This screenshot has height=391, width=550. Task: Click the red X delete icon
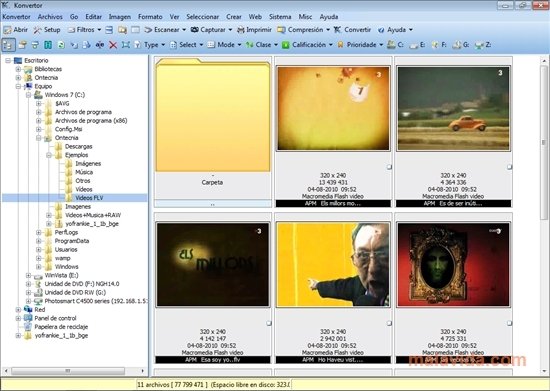(x=113, y=45)
